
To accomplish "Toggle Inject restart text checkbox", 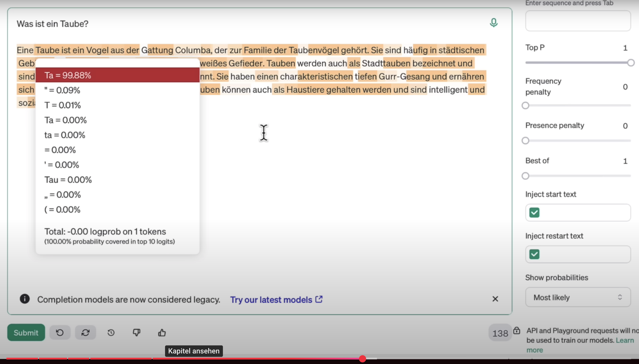I will (534, 254).
